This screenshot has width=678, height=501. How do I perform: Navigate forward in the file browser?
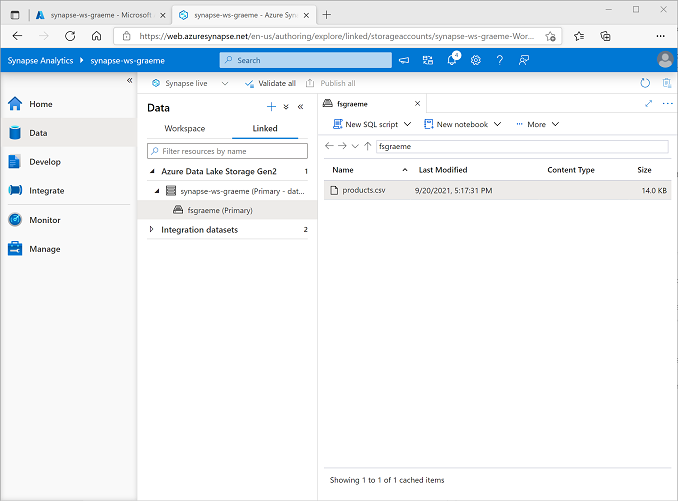(x=342, y=146)
